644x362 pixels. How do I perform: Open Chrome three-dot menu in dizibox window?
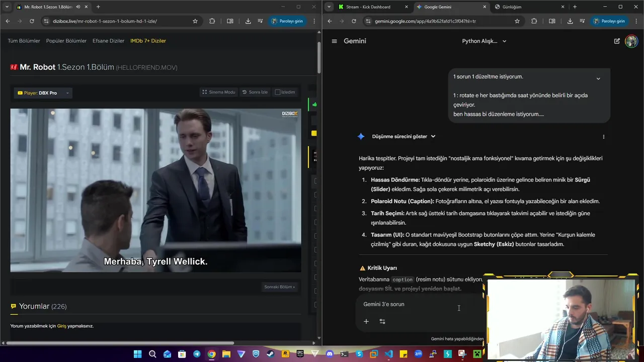314,21
